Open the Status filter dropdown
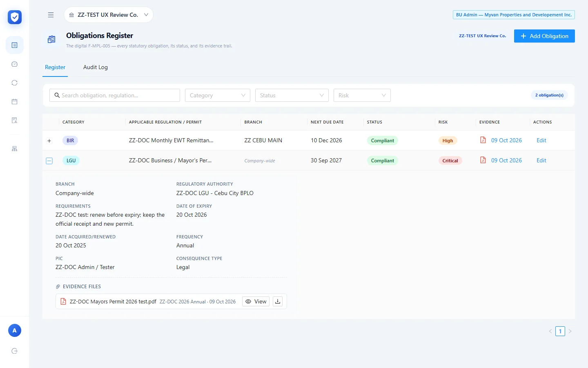Screen dimensions: 588x368 point(292,95)
